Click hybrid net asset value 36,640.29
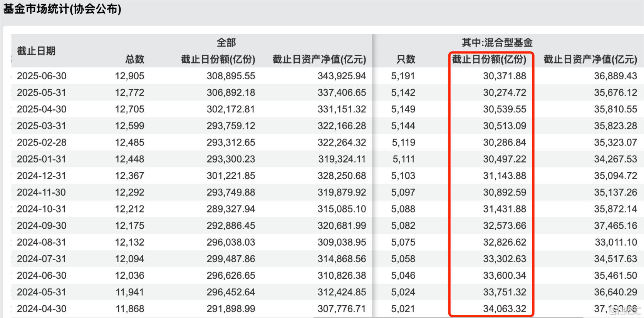The height and width of the screenshot is (318, 644). click(x=615, y=292)
